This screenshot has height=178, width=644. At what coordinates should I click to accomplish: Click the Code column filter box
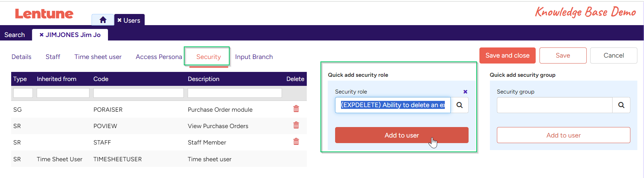[x=138, y=93]
